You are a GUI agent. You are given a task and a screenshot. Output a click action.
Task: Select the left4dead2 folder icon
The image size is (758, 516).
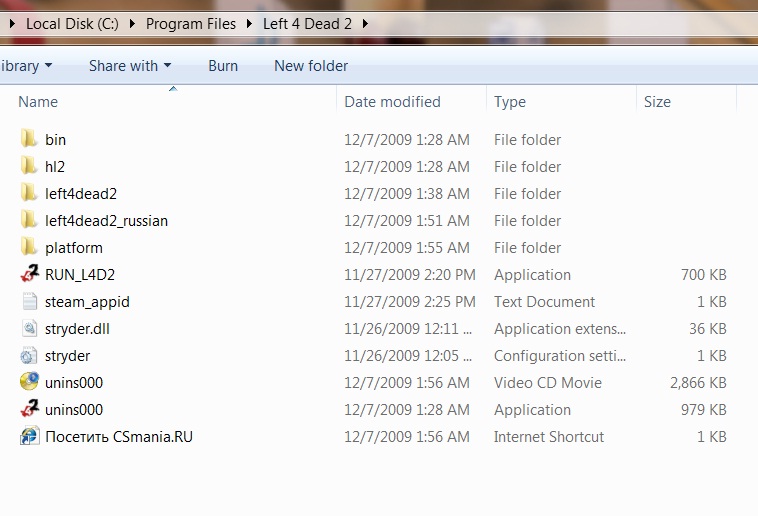pyautogui.click(x=29, y=193)
